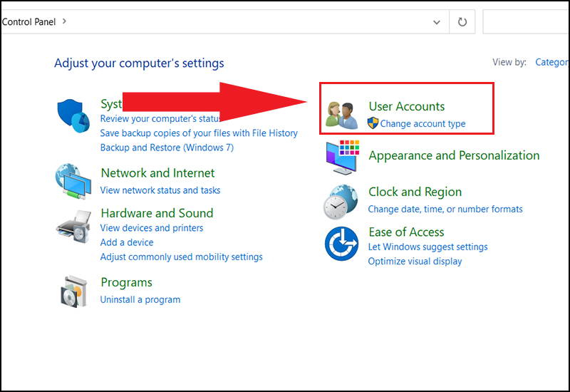Open Appearance and Personalization category
570x392 pixels.
tap(454, 155)
